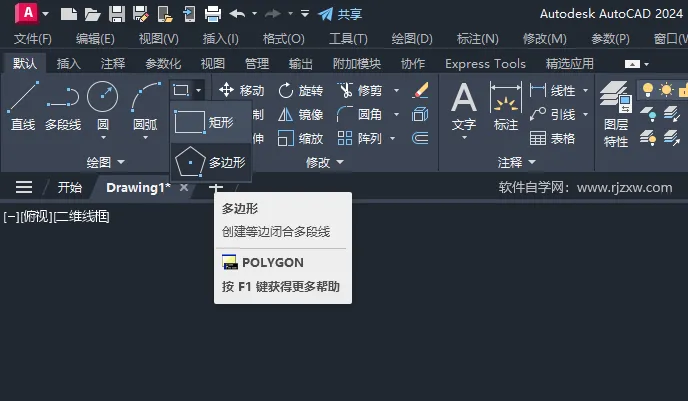The width and height of the screenshot is (688, 401).
Task: Click the Explode box icon
Action: [420, 115]
